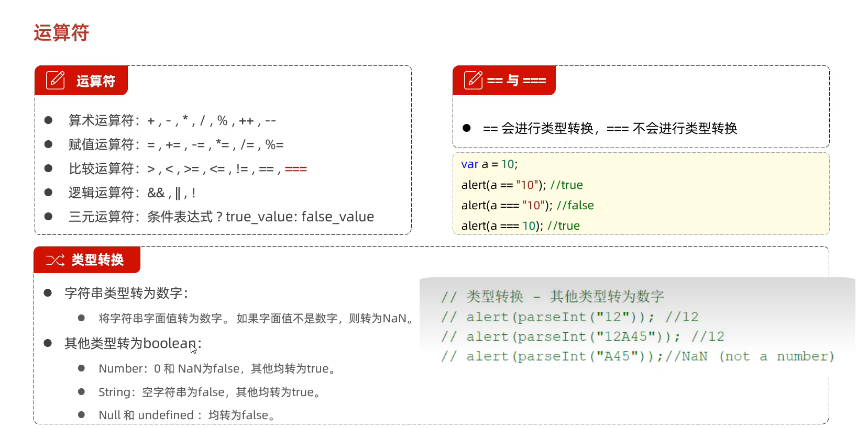Select the red 运算符 section label
The image size is (868, 428).
pyautogui.click(x=96, y=81)
